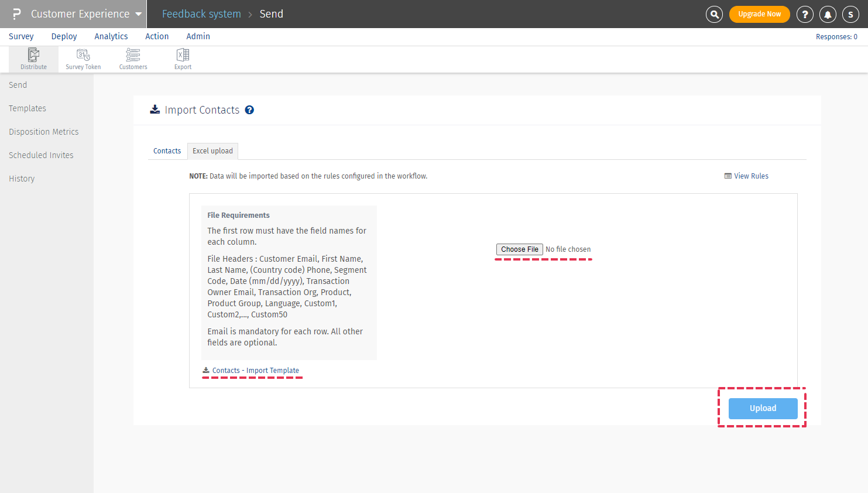Viewport: 868px width, 493px height.
Task: Open the notifications bell icon
Action: pyautogui.click(x=828, y=14)
